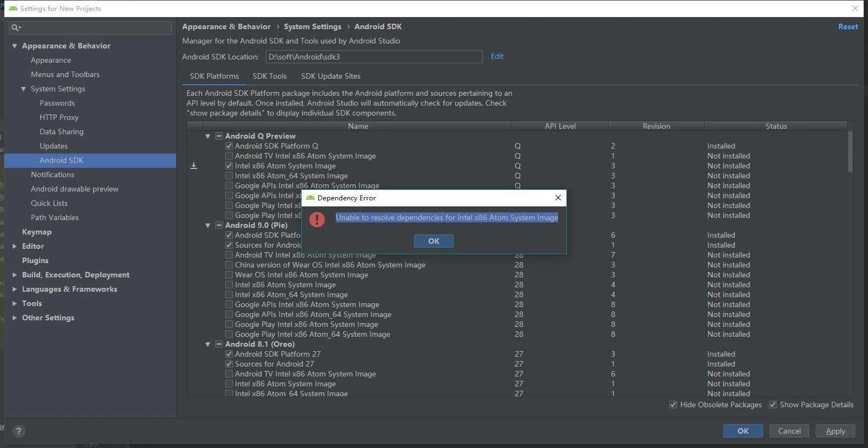Click the Revision column header
Image resolution: width=868 pixels, height=448 pixels.
(x=657, y=126)
